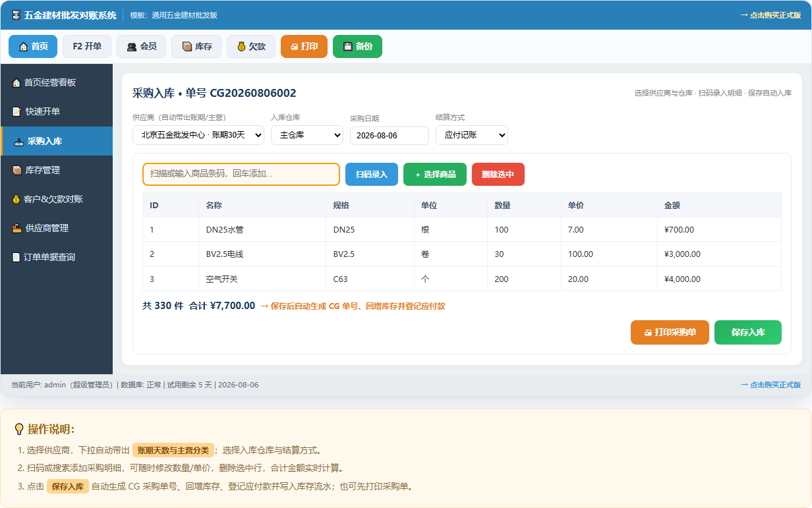Click the 扫码录入 button

point(372,175)
